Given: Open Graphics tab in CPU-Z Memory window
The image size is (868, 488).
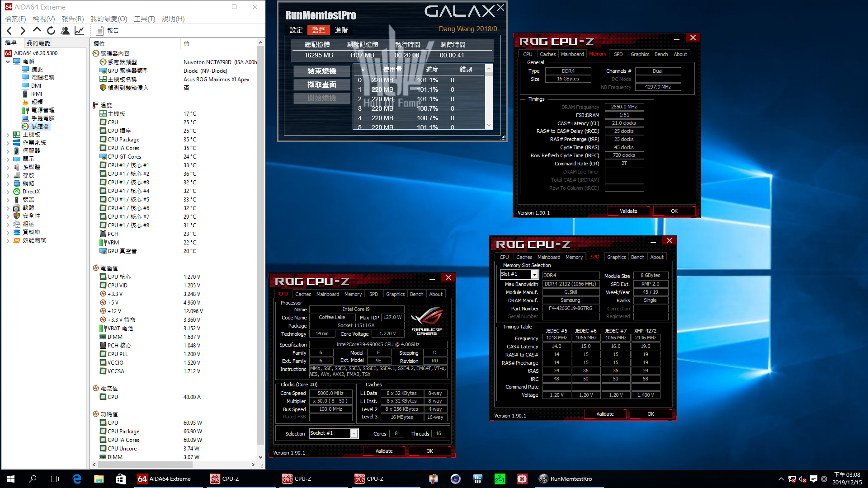Looking at the screenshot, I should [640, 54].
